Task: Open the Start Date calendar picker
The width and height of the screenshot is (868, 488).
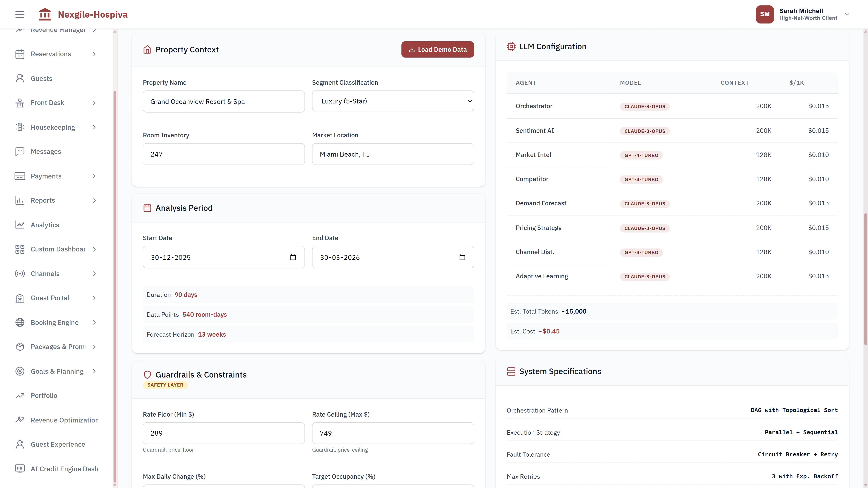Action: 293,257
